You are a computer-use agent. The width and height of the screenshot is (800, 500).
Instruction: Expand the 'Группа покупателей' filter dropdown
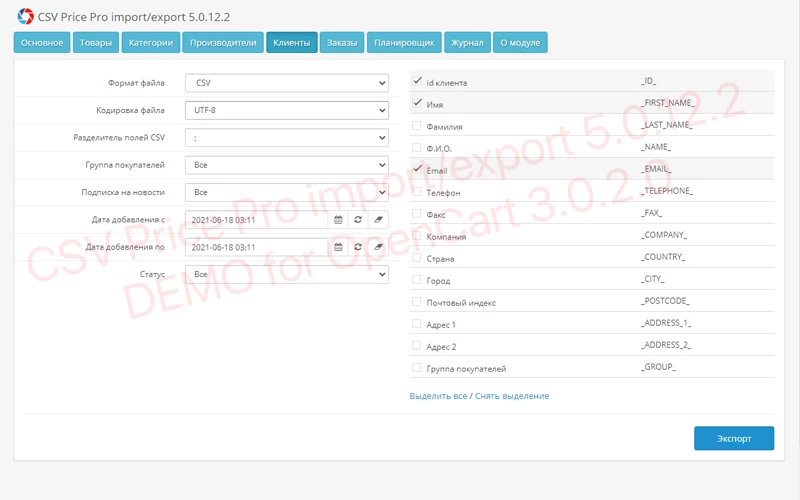[287, 165]
